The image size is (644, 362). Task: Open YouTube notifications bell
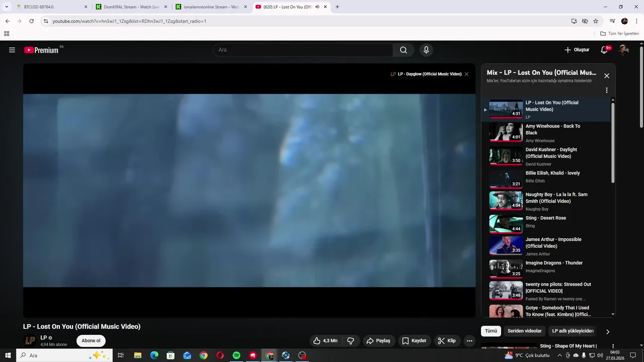coord(605,50)
